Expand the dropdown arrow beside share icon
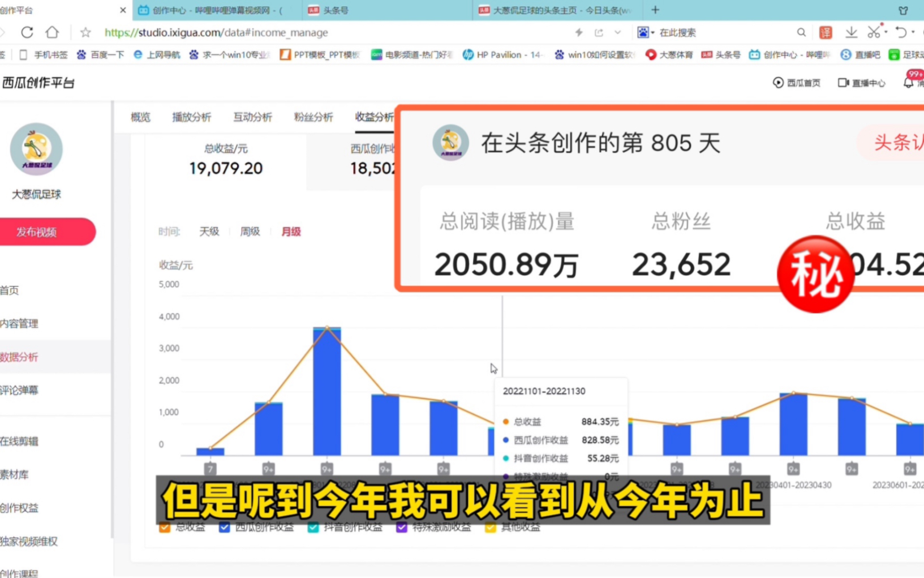The height and width of the screenshot is (578, 924). coord(618,32)
